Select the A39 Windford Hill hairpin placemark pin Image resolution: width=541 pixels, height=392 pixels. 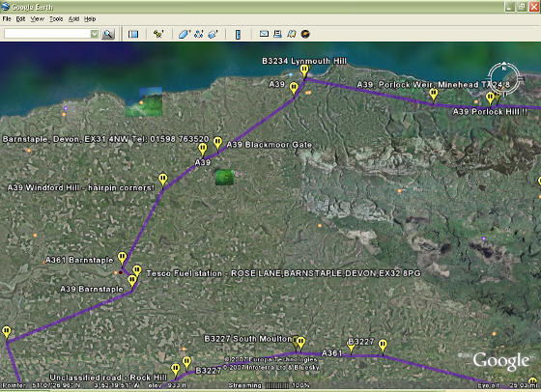163,181
